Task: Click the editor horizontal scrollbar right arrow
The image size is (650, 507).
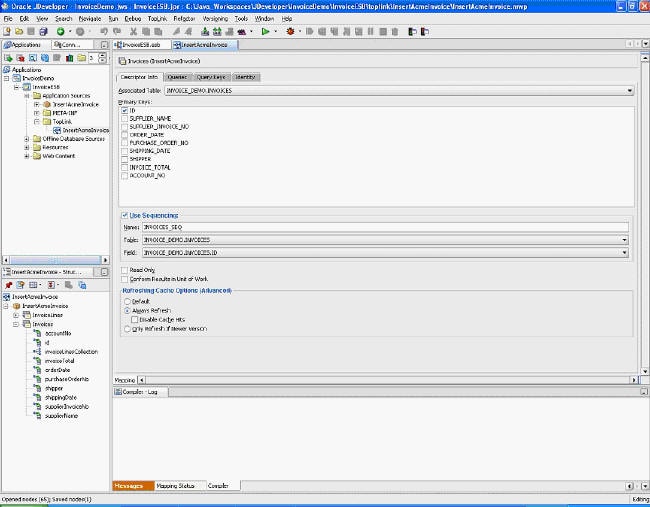Action: (x=633, y=380)
